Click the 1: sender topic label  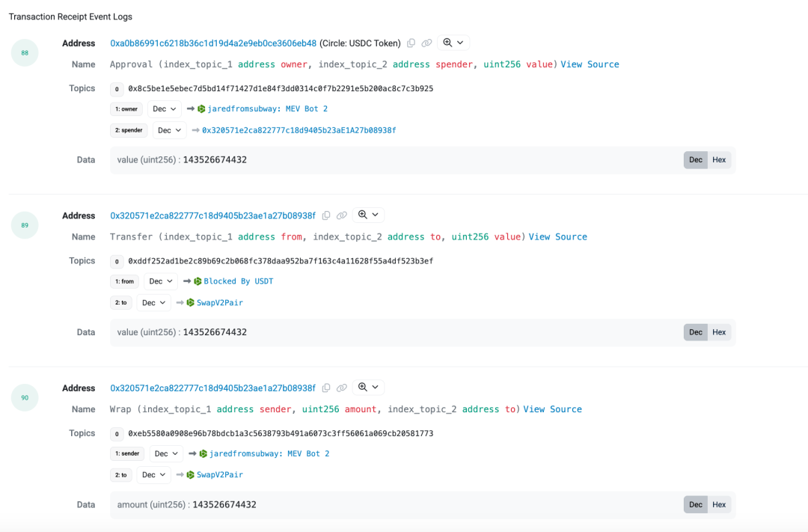coord(127,453)
